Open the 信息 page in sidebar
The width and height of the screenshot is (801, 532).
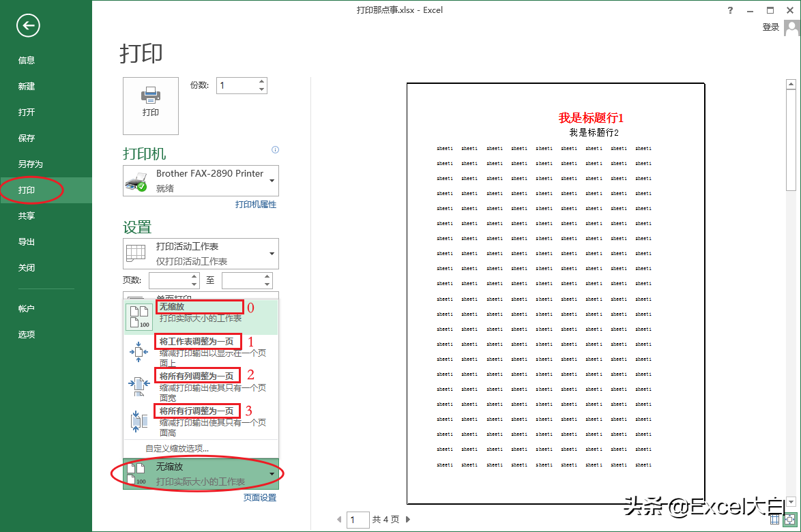(x=27, y=60)
